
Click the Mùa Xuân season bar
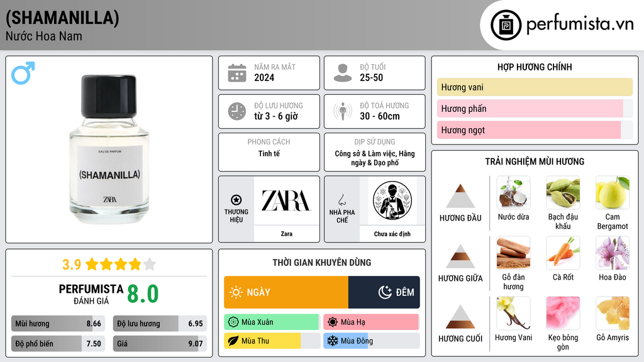coord(272,322)
